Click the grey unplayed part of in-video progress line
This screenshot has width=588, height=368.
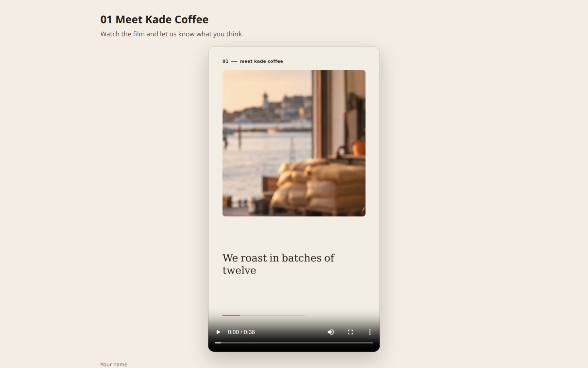tap(273, 315)
